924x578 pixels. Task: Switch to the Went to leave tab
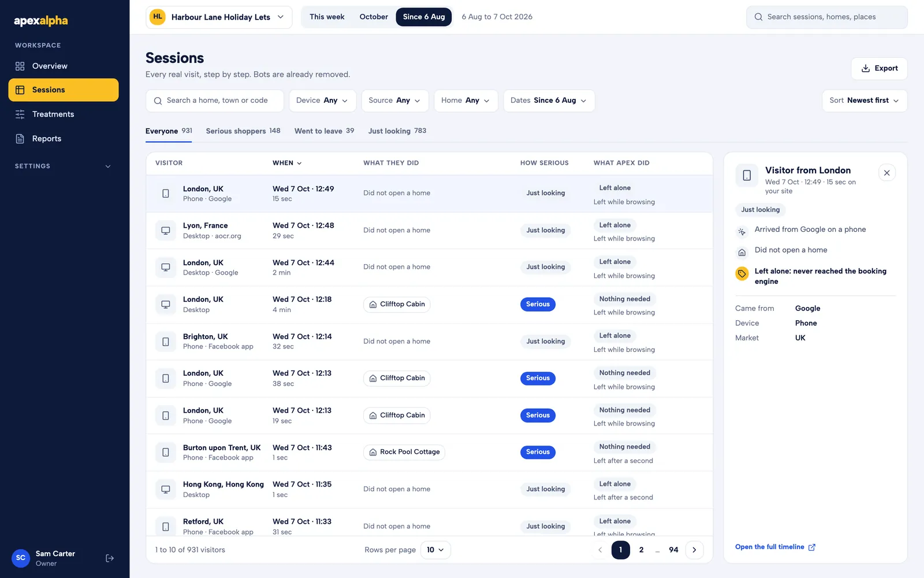click(324, 131)
